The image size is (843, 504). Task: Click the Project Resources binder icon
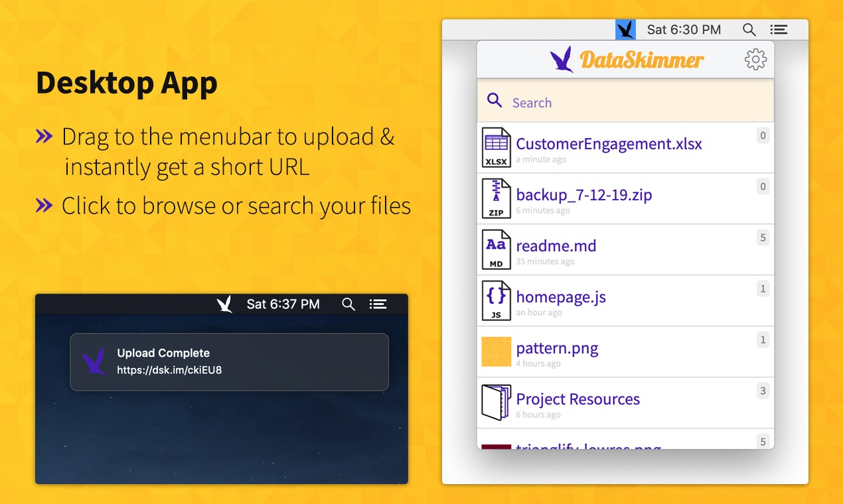pyautogui.click(x=496, y=403)
